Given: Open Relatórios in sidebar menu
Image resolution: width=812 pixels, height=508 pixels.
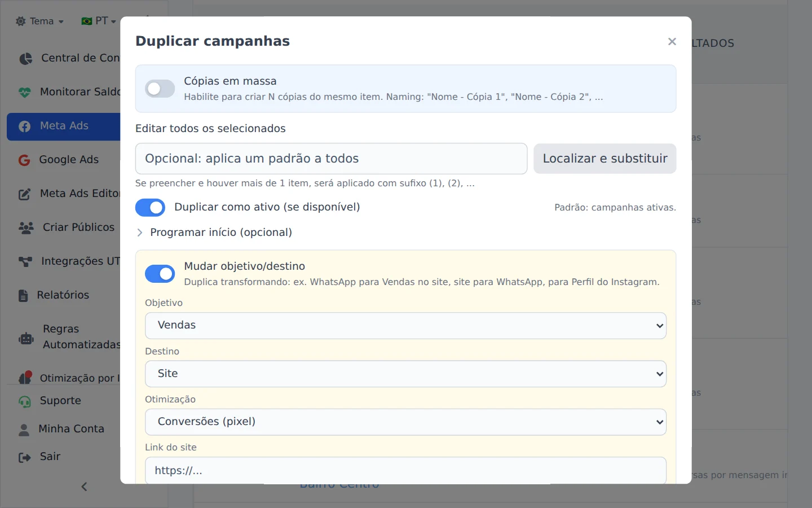Looking at the screenshot, I should click(x=63, y=295).
